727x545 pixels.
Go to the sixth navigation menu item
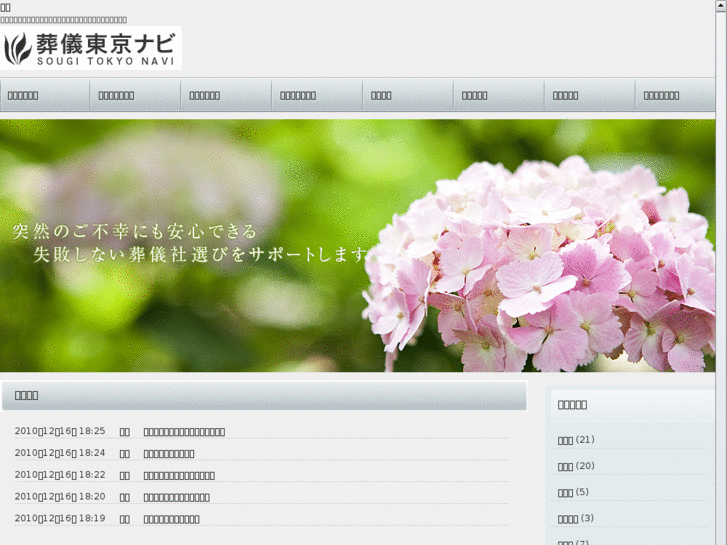tap(475, 96)
